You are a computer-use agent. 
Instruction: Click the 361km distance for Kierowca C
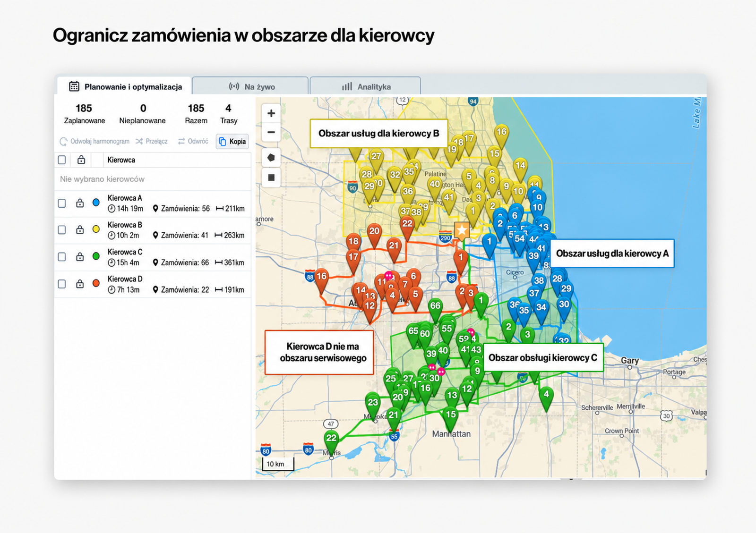pos(230,262)
